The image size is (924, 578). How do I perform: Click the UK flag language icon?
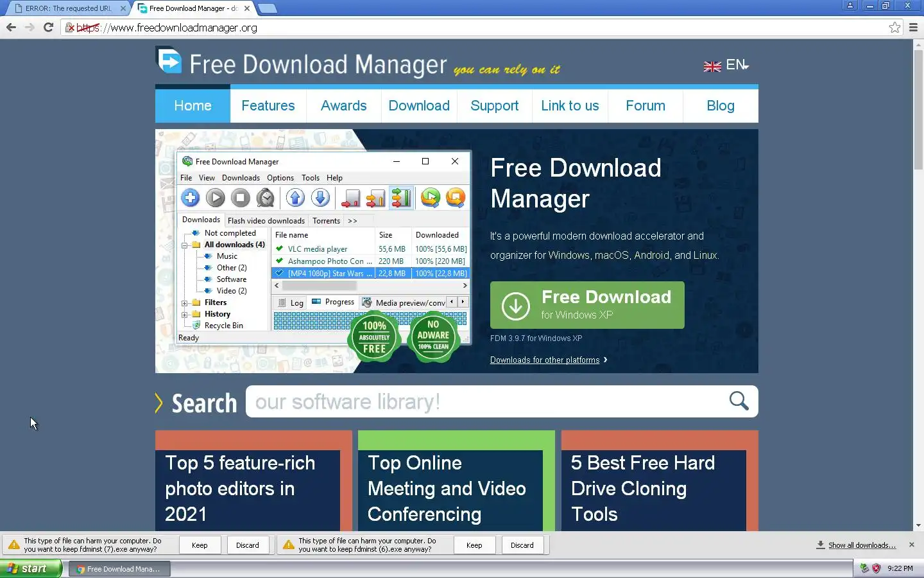point(712,66)
